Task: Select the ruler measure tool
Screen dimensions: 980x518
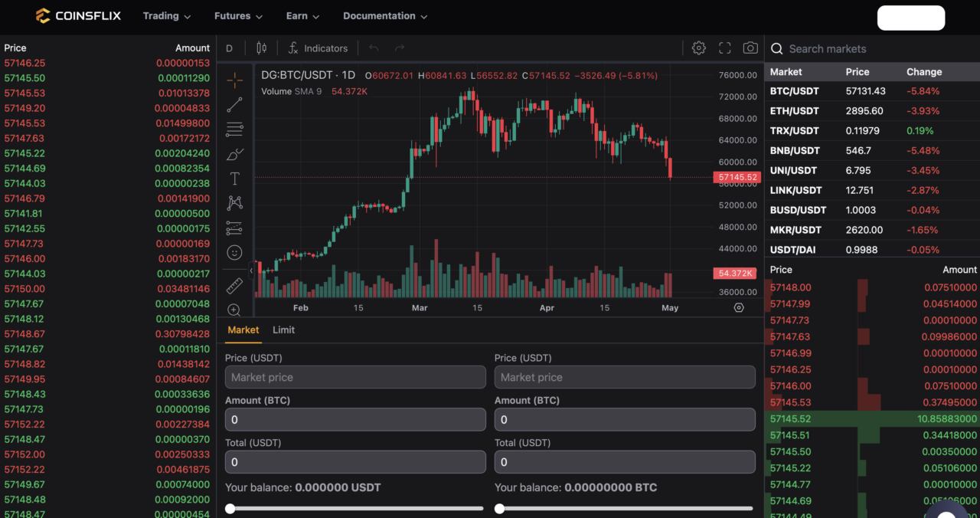Action: [235, 286]
